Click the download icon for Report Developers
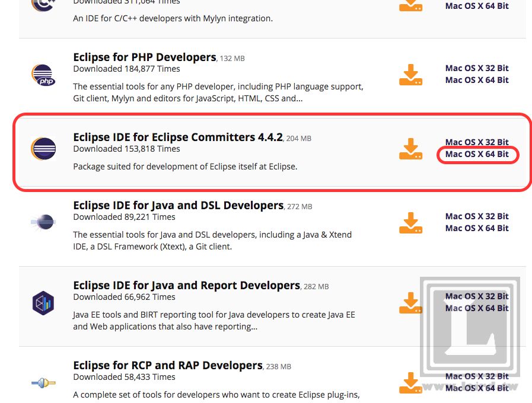Image resolution: width=532 pixels, height=403 pixels. (412, 302)
